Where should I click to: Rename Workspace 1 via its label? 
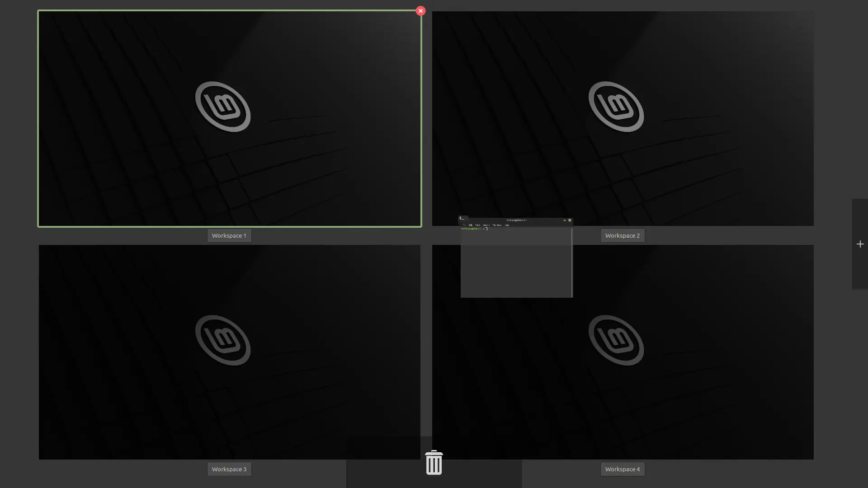tap(229, 235)
